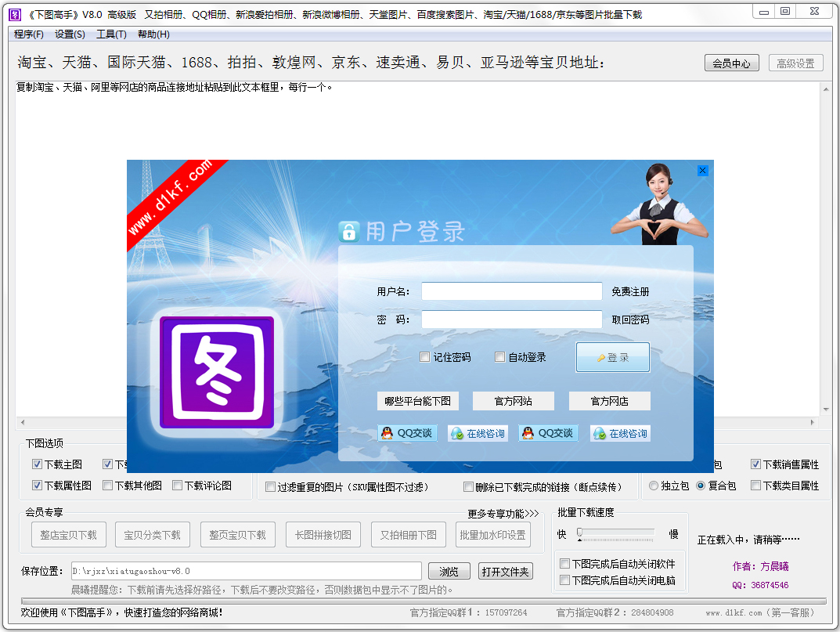The image size is (840, 632).
Task: Open the 工具(T) menu
Action: click(111, 34)
